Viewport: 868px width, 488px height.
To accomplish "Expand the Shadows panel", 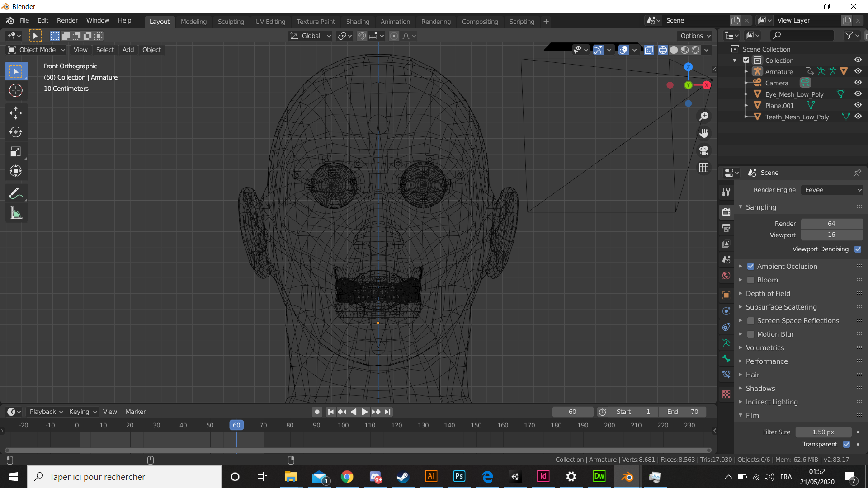I will point(760,389).
